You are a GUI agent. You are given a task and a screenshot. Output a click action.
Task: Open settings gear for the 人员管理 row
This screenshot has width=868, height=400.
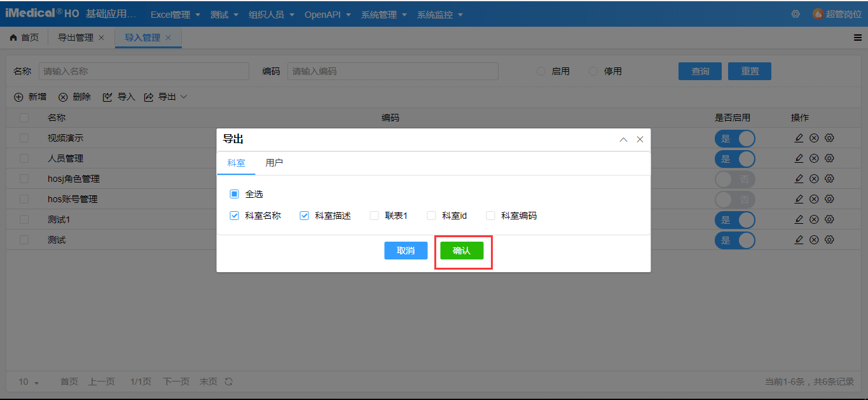pos(829,158)
